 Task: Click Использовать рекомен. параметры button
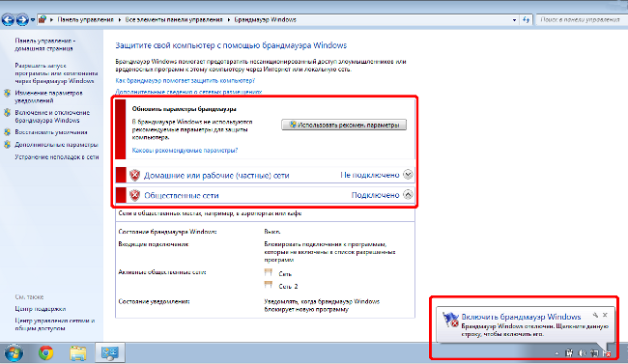[344, 125]
